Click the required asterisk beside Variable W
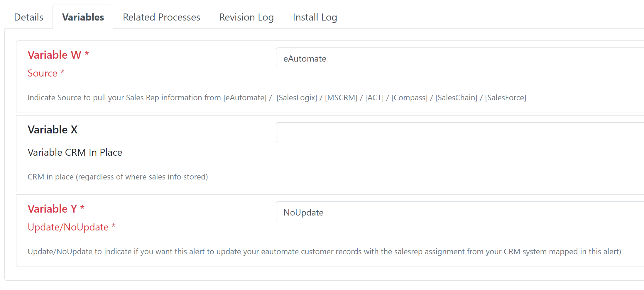Image resolution: width=644 pixels, height=290 pixels. click(x=87, y=53)
